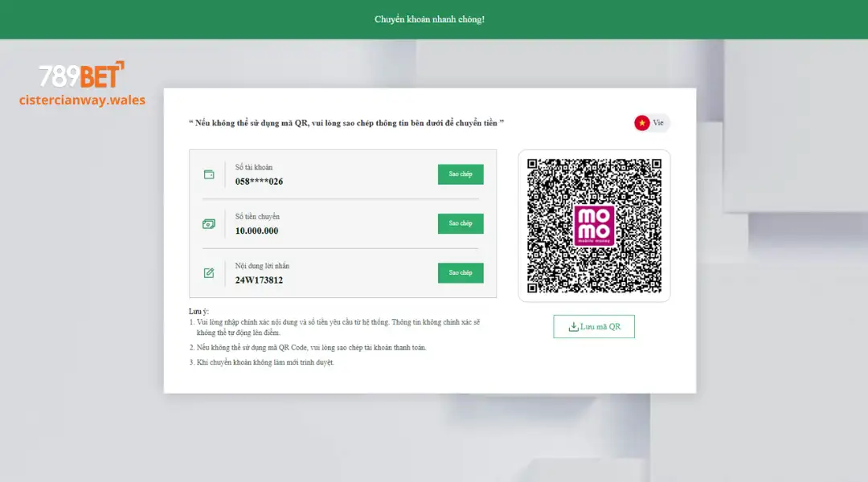Click the Nội dung lời nhắn label

coord(262,266)
